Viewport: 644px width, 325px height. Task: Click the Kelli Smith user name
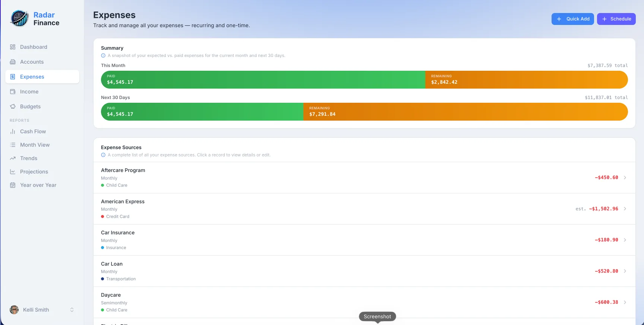[x=36, y=310]
